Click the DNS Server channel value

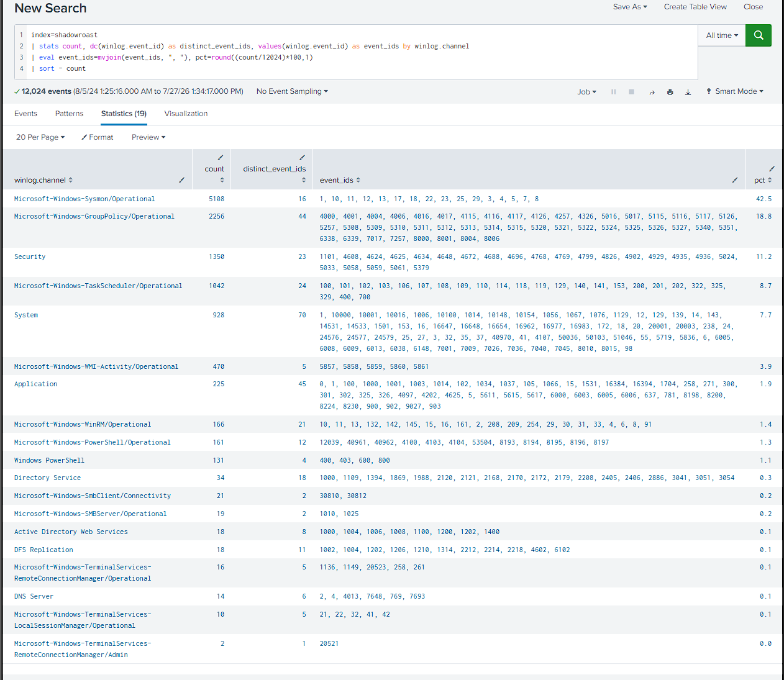coord(34,597)
